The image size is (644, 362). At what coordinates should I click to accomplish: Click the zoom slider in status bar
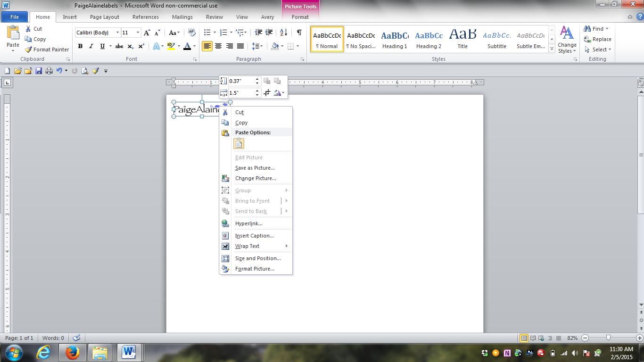tap(609, 338)
